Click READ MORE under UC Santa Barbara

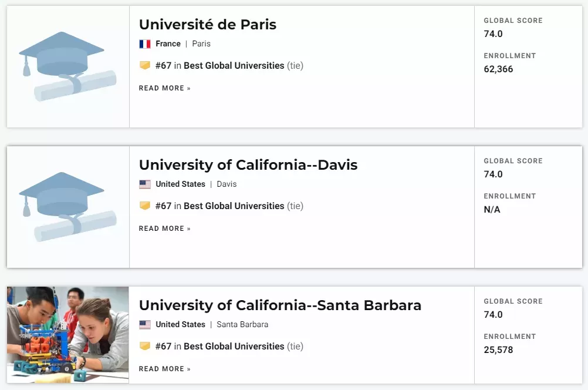point(165,369)
